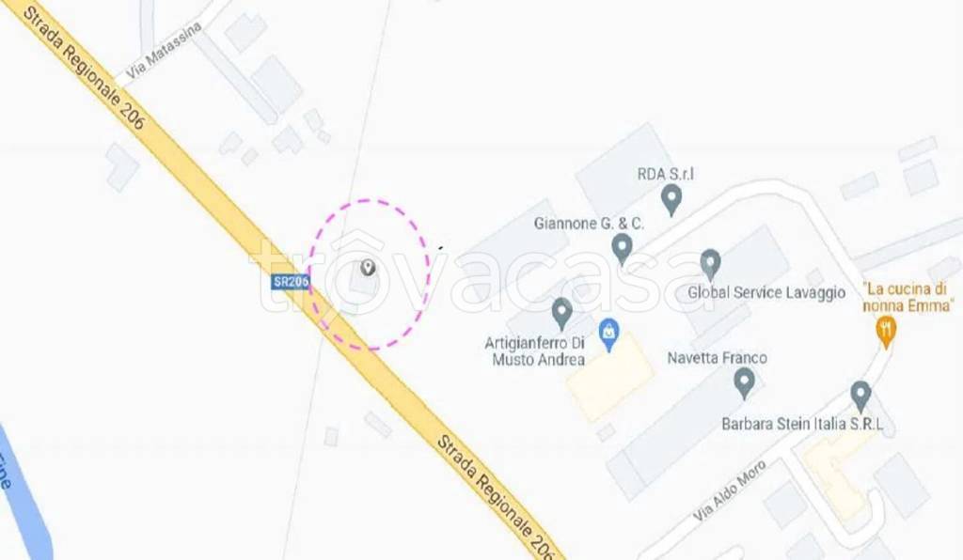Open the Global Service Lavaggio marker
Viewport: 963px width, 560px height.
click(710, 265)
